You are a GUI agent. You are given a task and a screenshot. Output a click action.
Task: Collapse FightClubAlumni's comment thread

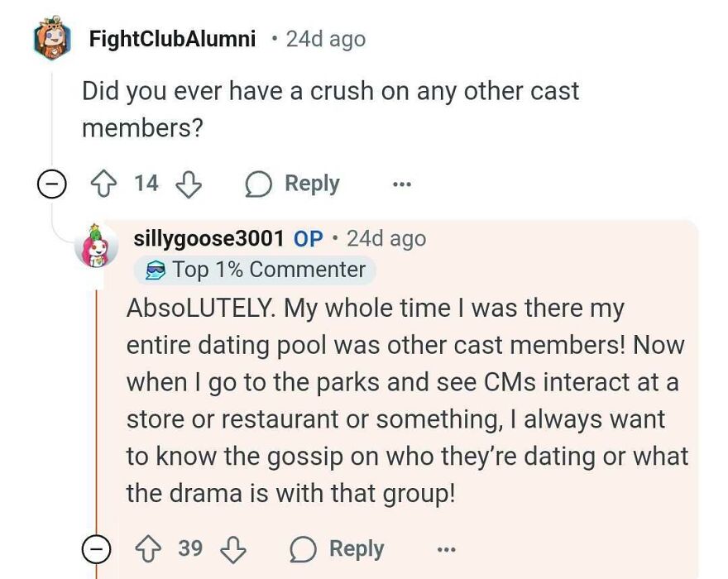pyautogui.click(x=51, y=184)
